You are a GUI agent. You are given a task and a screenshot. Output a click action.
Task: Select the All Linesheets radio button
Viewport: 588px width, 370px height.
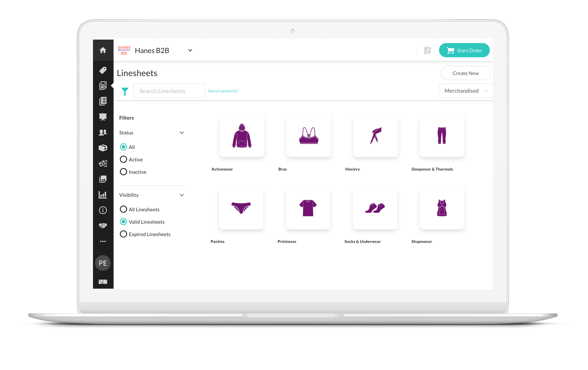pos(124,209)
